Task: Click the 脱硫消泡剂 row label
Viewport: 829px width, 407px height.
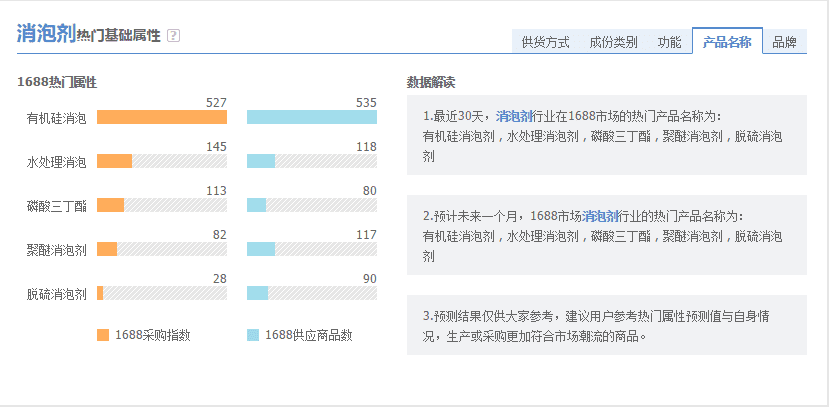Action: click(57, 294)
